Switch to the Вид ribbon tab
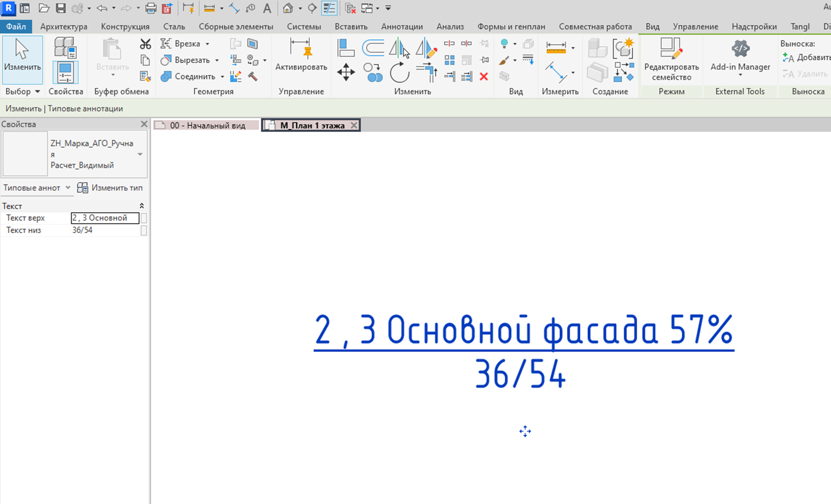The height and width of the screenshot is (504, 831). (652, 26)
